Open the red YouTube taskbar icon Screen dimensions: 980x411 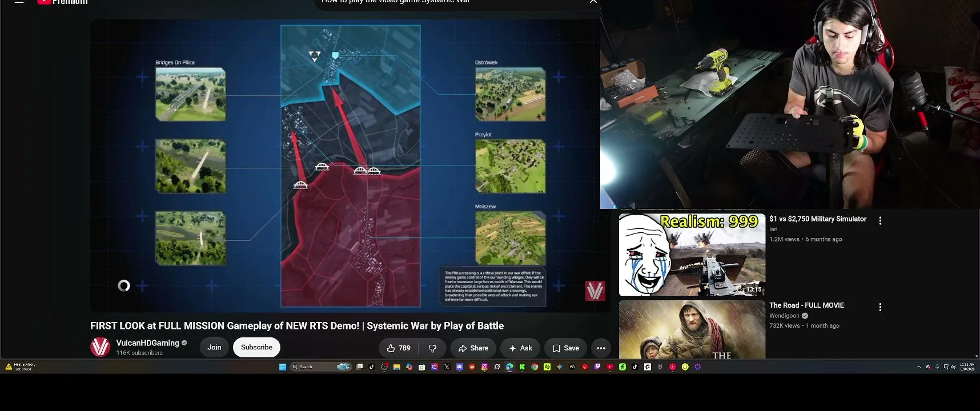coord(610,367)
